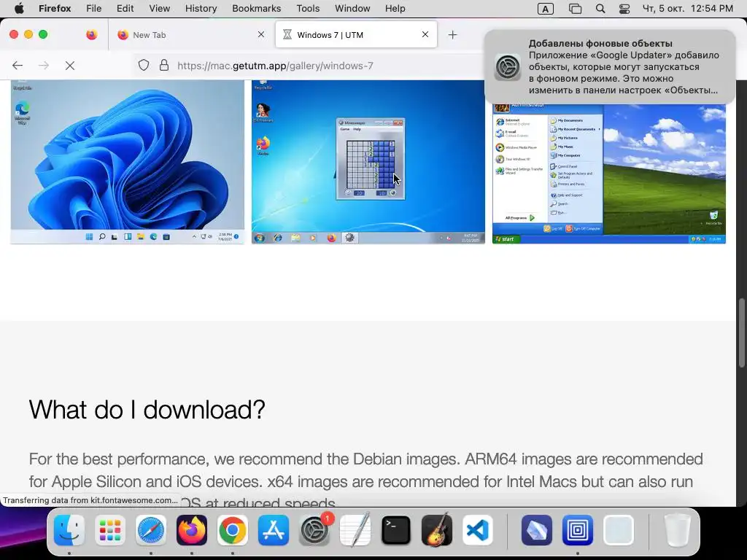
Task: Open the Edit menu
Action: click(125, 9)
